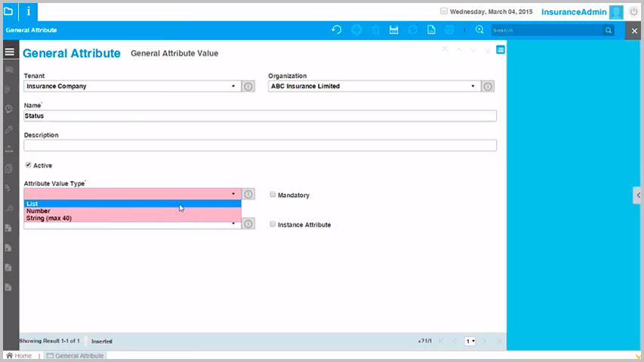Switch to the General Attribute heading tab
Viewport: 644px width, 362px height.
click(x=72, y=54)
